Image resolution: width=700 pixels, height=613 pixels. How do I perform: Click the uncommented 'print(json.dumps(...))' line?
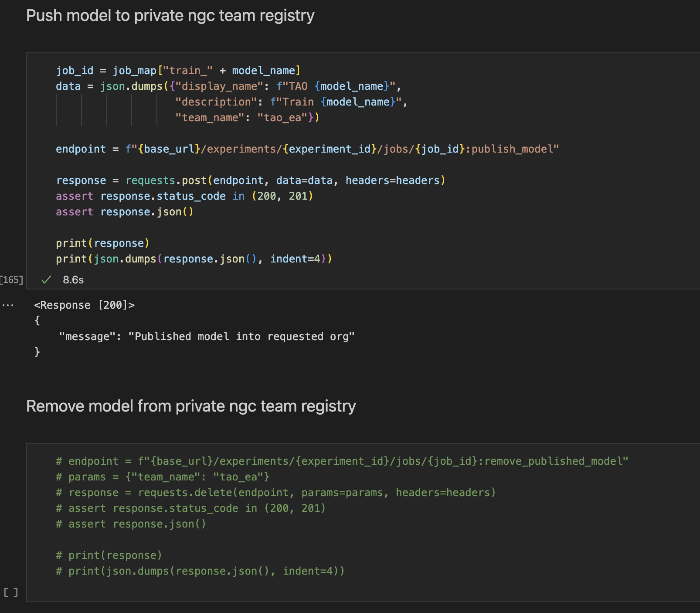coord(194,259)
